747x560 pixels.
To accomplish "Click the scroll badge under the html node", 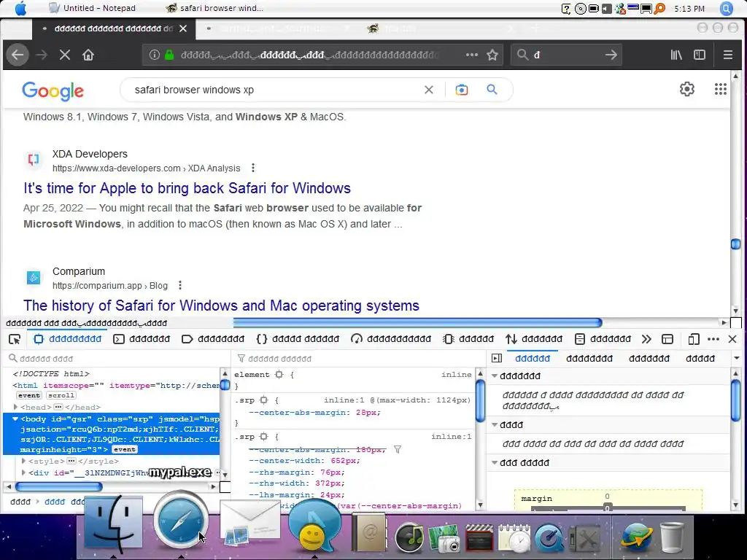I will (x=61, y=395).
